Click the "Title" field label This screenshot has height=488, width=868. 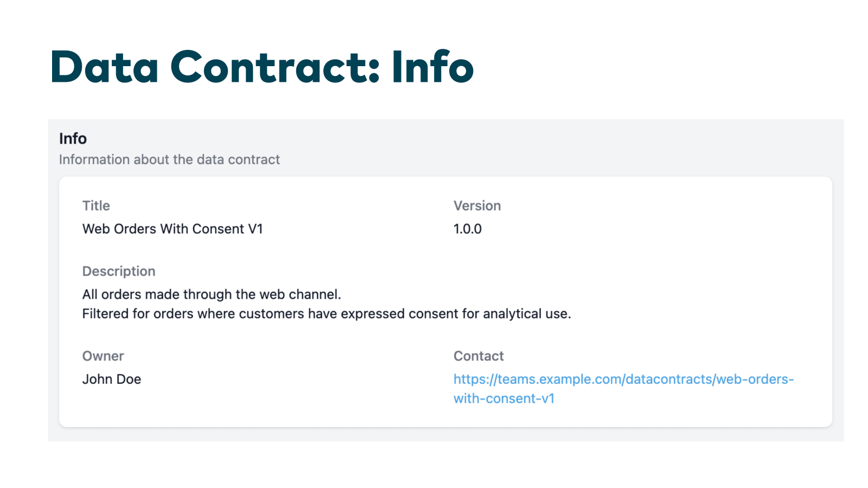96,206
